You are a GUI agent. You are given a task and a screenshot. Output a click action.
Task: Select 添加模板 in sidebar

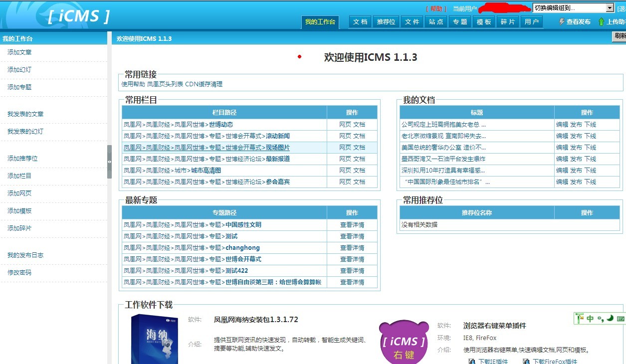tap(19, 211)
